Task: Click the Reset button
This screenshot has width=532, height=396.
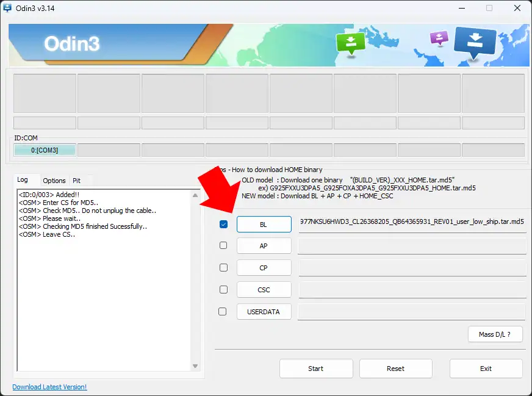Action: [x=395, y=369]
